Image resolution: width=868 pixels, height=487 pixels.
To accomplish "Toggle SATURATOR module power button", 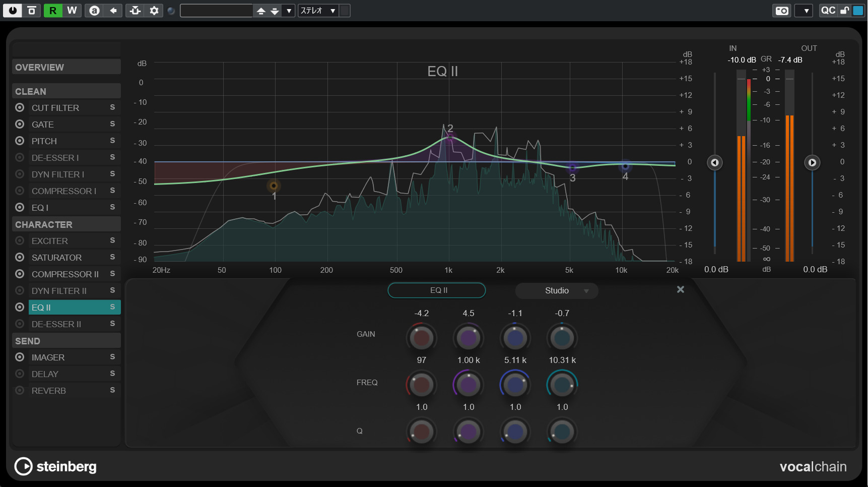I will 20,257.
